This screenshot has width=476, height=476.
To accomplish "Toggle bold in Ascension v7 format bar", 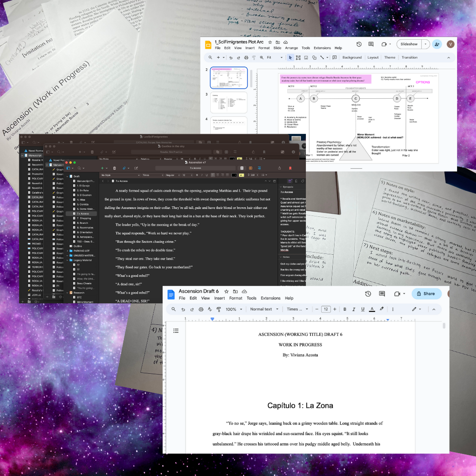I will tap(197, 175).
